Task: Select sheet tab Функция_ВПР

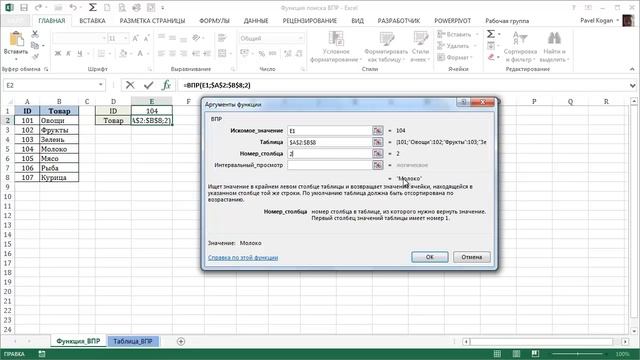Action: click(x=78, y=341)
